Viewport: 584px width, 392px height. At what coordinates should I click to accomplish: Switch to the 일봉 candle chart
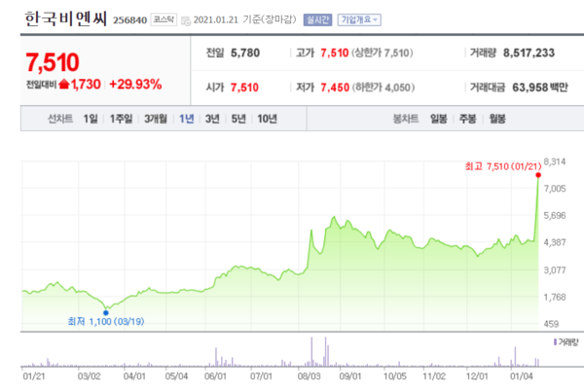[438, 119]
